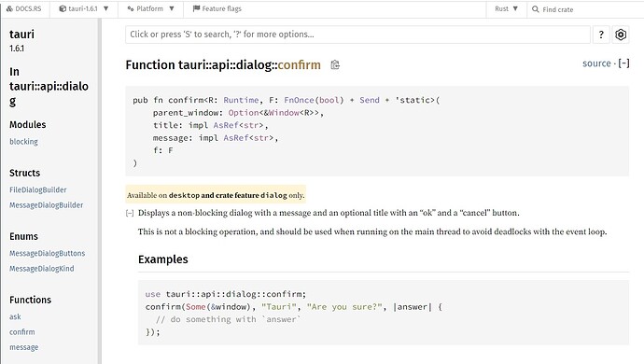The image size is (644, 364).
Task: Collapse all docs with the [-] toggle
Action: [x=623, y=63]
